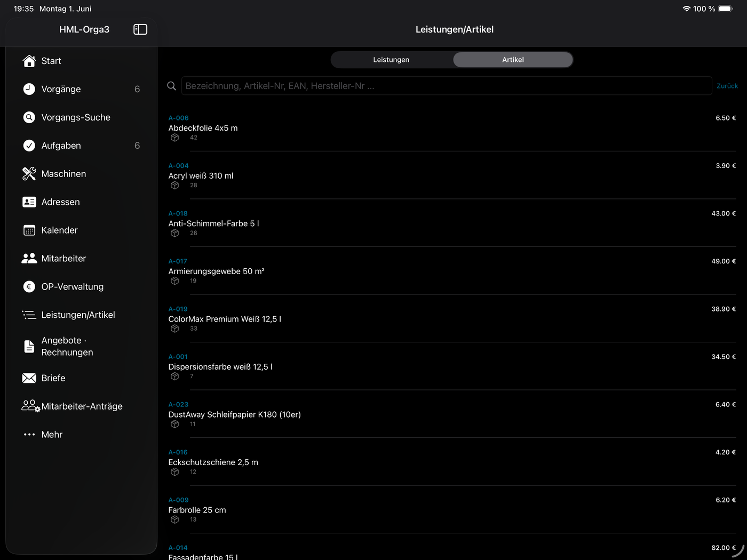The height and width of the screenshot is (560, 747).
Task: Select Anti-Schimmel-Farbe 5 l article
Action: tap(213, 223)
